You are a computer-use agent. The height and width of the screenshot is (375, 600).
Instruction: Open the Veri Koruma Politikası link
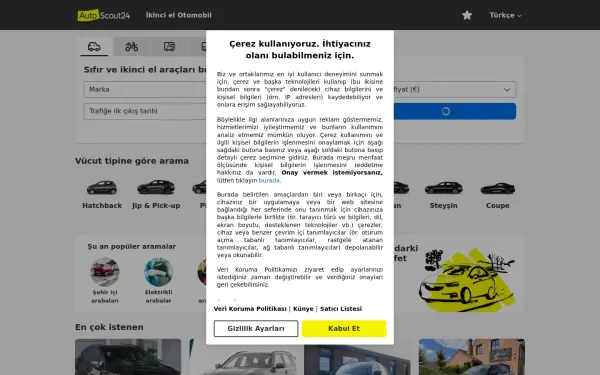(250, 309)
